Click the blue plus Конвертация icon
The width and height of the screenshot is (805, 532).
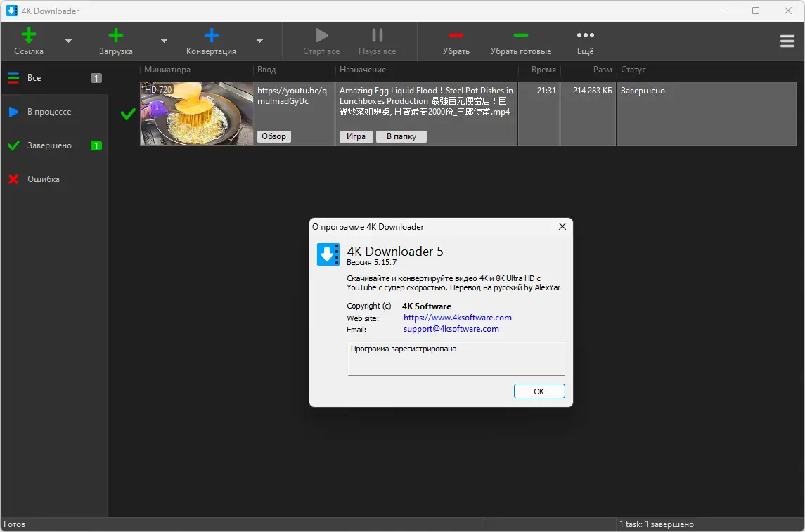(x=211, y=35)
